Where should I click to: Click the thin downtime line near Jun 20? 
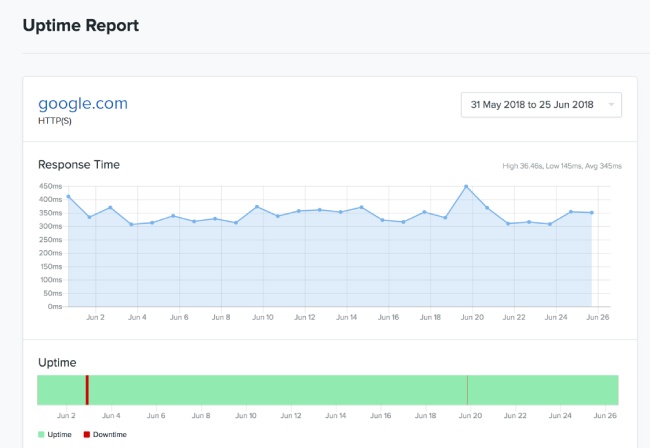(x=467, y=390)
